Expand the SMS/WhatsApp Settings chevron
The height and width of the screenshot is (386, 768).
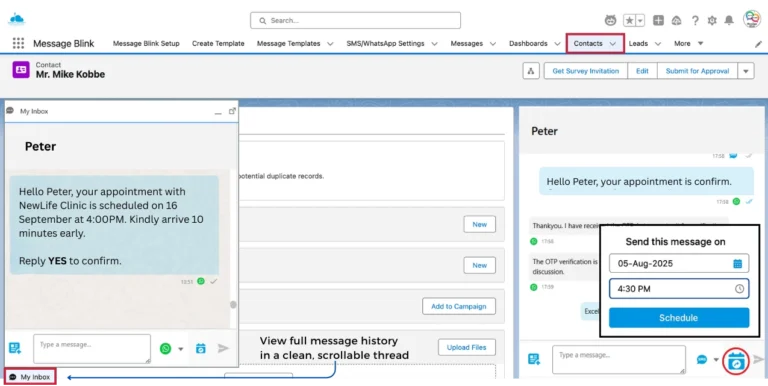(434, 44)
